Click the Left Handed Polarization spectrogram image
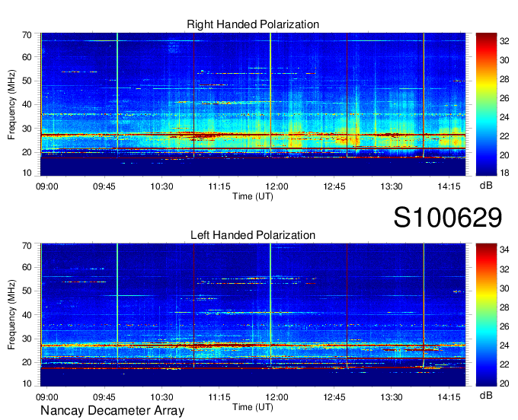The image size is (518, 420). pos(253,315)
